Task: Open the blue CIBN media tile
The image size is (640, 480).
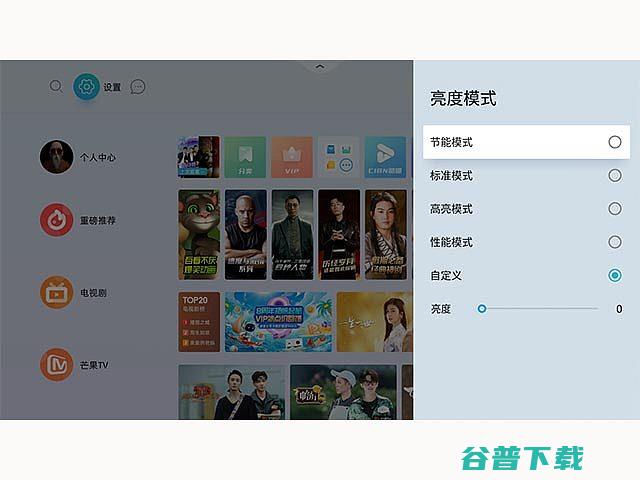Action: click(x=385, y=157)
